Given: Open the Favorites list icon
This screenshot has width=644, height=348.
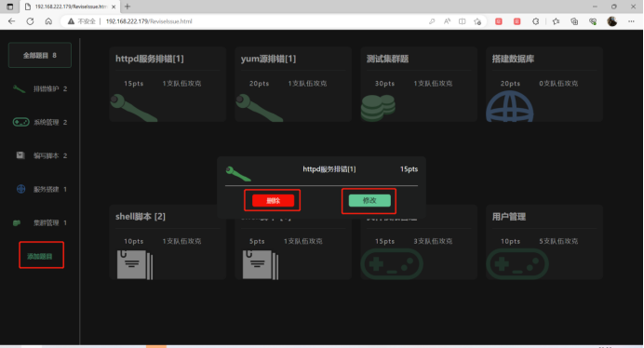Looking at the screenshot, I should [556, 21].
